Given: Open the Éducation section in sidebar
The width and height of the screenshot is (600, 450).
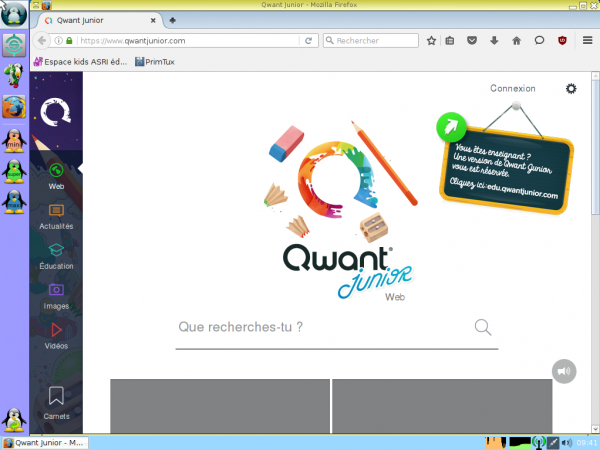Looking at the screenshot, I should pos(56,255).
